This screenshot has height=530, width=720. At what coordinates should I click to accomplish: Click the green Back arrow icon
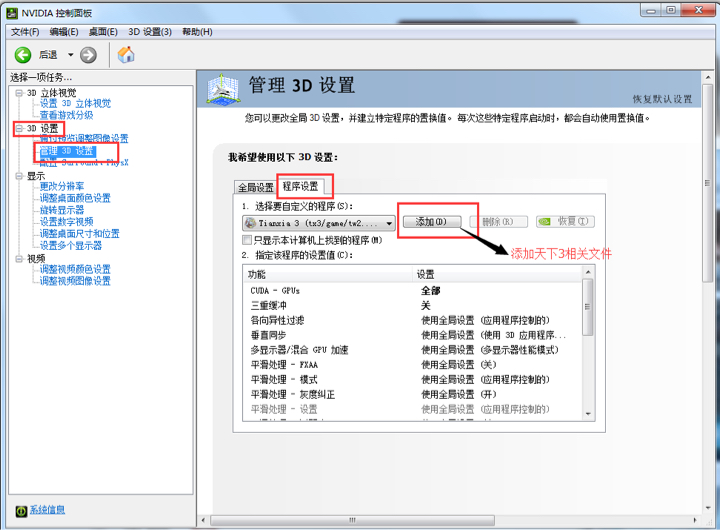[x=22, y=55]
